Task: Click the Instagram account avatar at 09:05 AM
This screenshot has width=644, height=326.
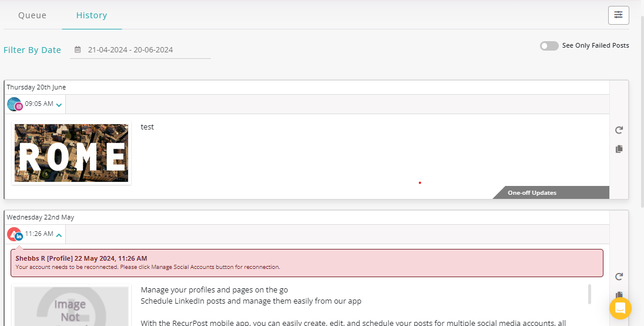Action: click(15, 104)
